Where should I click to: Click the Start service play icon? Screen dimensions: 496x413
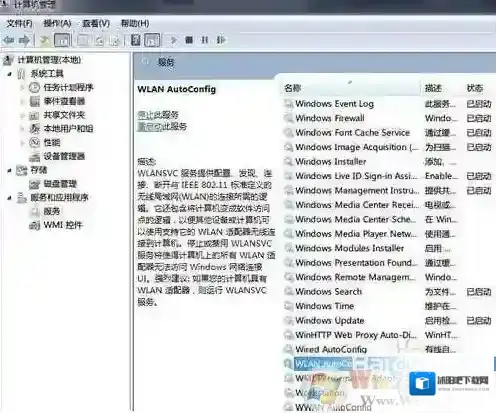pos(173,40)
